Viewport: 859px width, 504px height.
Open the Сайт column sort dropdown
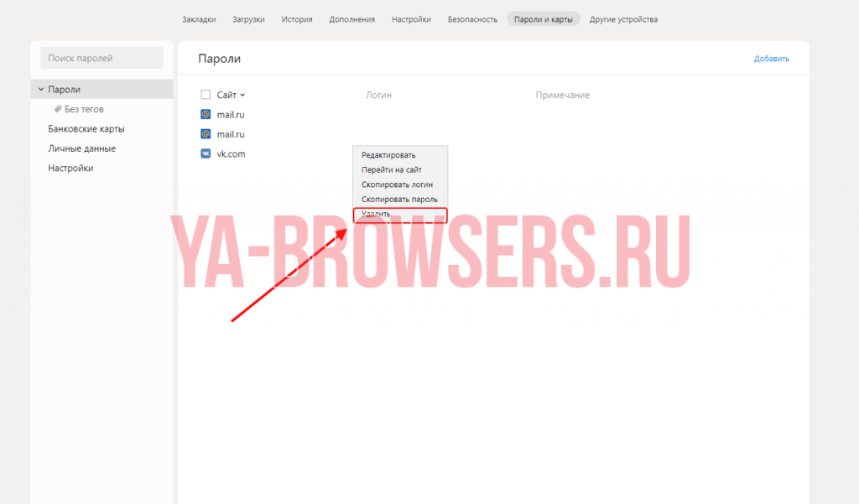click(x=242, y=96)
